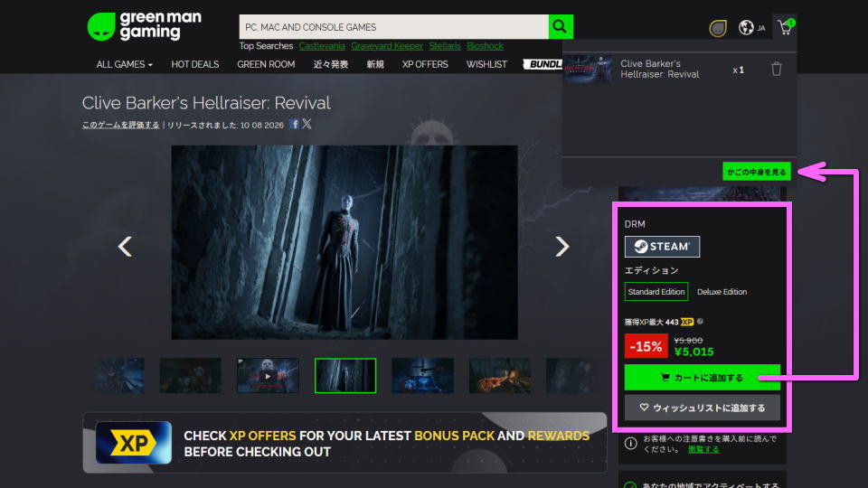
Task: Expand the ALL GAMES dropdown
Action: pyautogui.click(x=124, y=64)
